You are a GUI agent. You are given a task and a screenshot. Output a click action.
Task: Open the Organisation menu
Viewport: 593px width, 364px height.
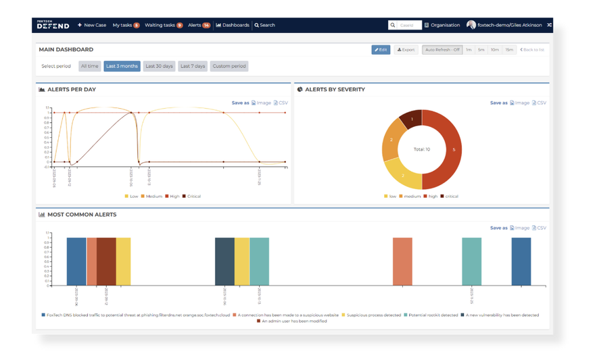coord(442,25)
